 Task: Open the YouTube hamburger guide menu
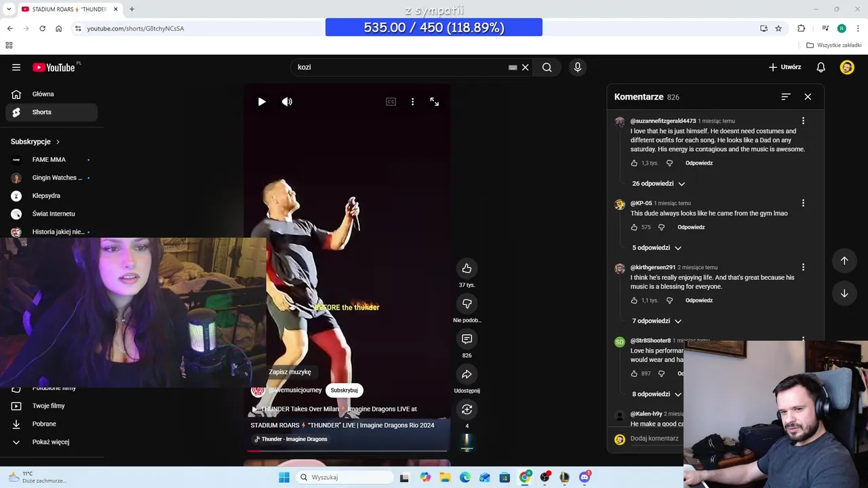point(16,67)
